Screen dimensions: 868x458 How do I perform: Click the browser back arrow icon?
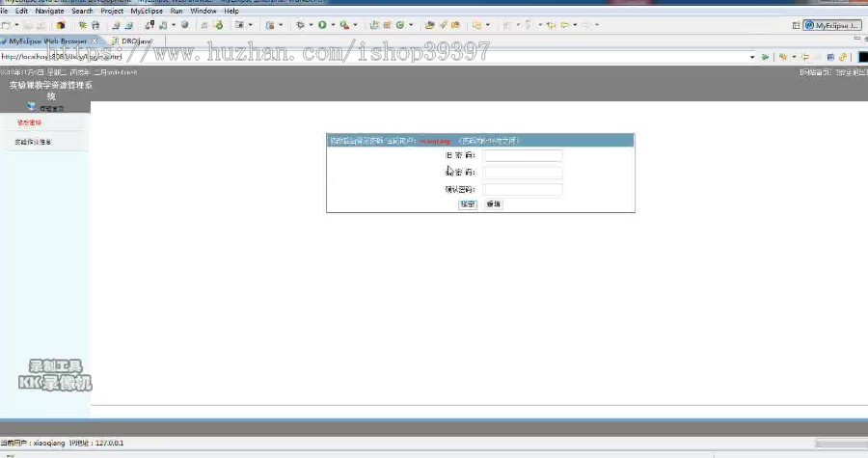(x=805, y=57)
